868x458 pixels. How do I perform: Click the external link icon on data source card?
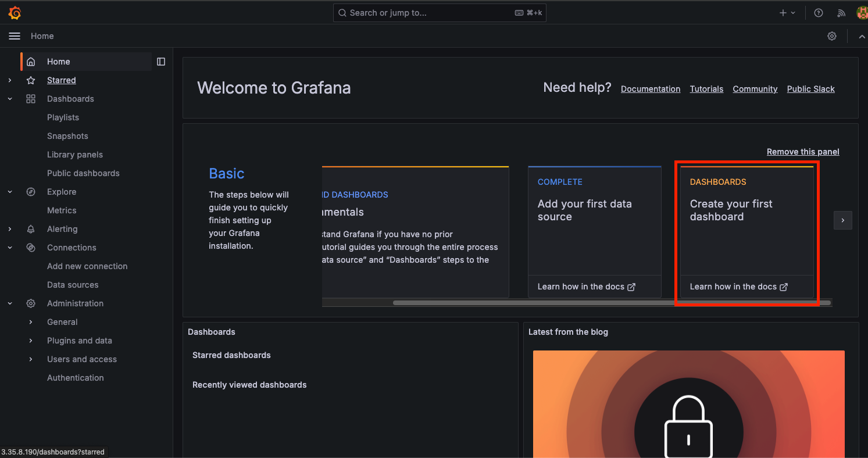(631, 287)
